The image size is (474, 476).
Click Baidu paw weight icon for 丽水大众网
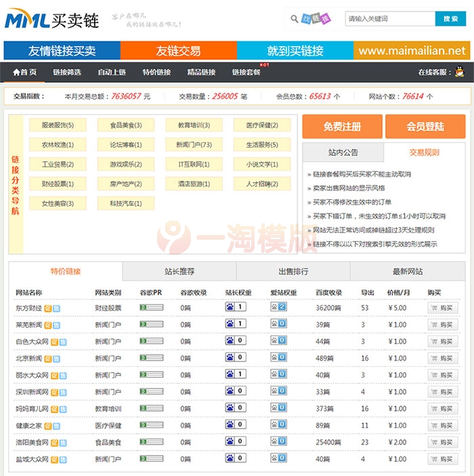[x=236, y=374]
